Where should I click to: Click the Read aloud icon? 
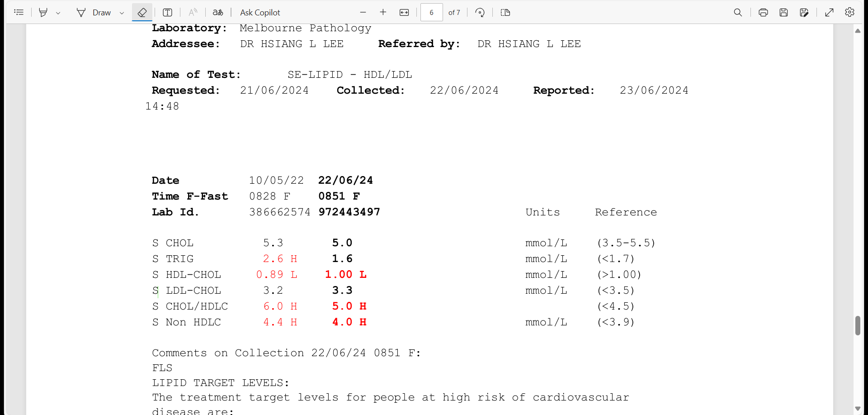point(193,12)
